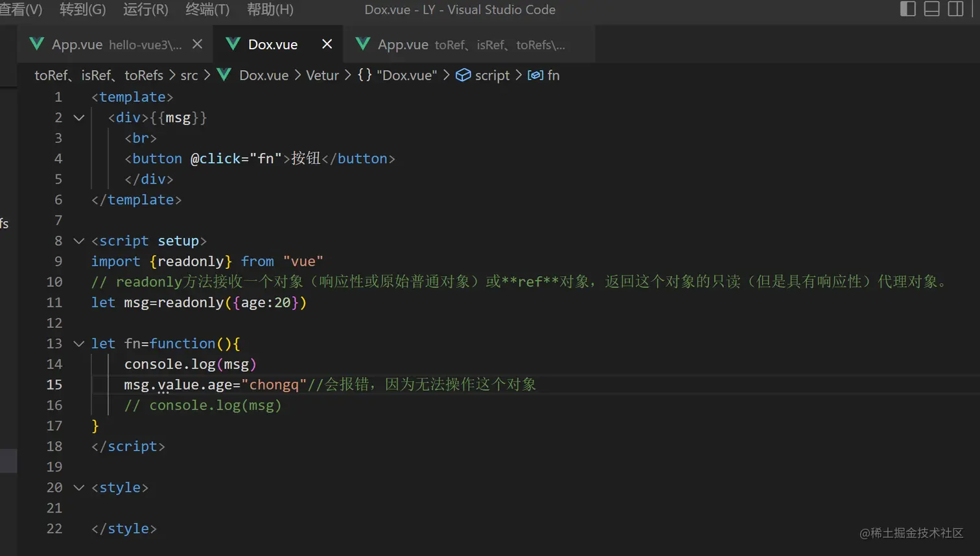Viewport: 980px width, 556px height.
Task: Close the Dox.vue editor tab
Action: (327, 44)
